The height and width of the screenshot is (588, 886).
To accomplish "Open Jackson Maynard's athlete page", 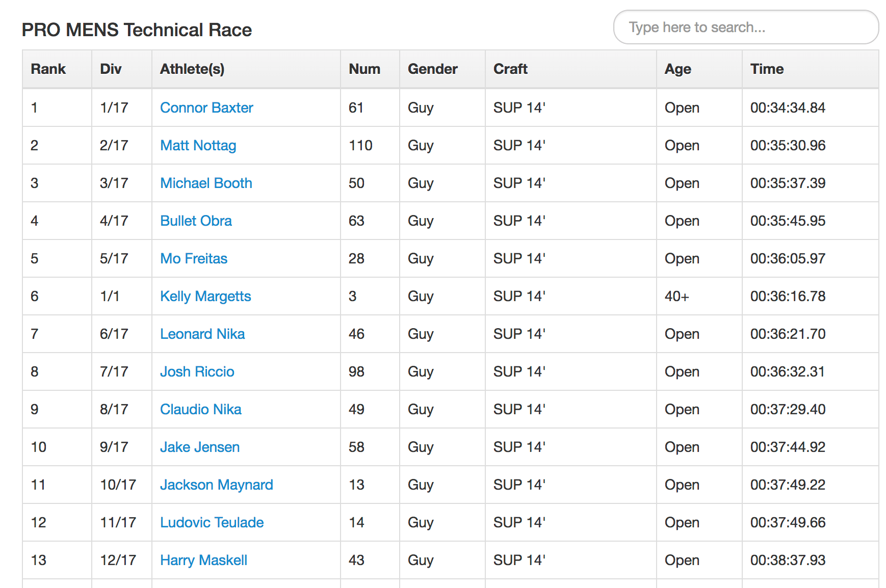I will click(216, 485).
